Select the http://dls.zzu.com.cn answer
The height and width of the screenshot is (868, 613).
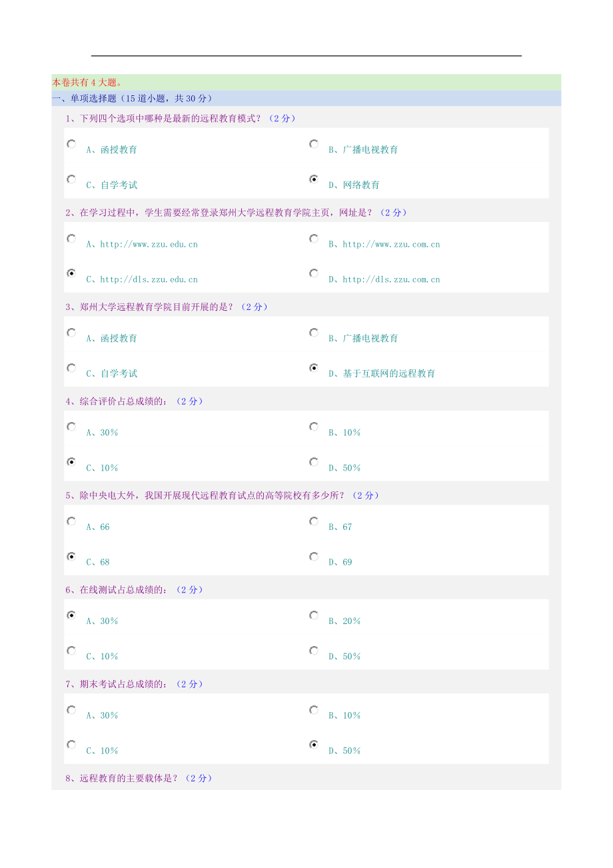pos(314,273)
